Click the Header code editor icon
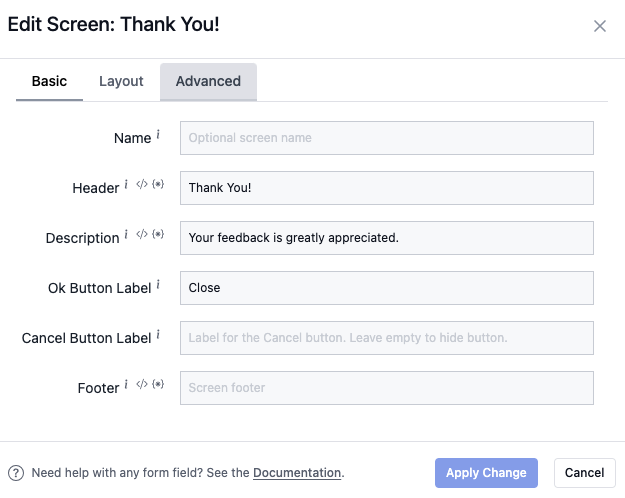 coord(142,186)
